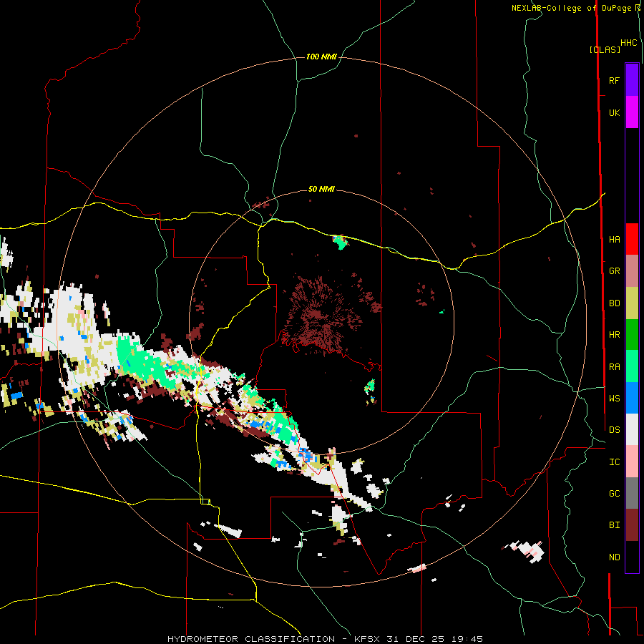Click the HR legend label
Image resolution: width=644 pixels, height=644 pixels.
coord(614,335)
